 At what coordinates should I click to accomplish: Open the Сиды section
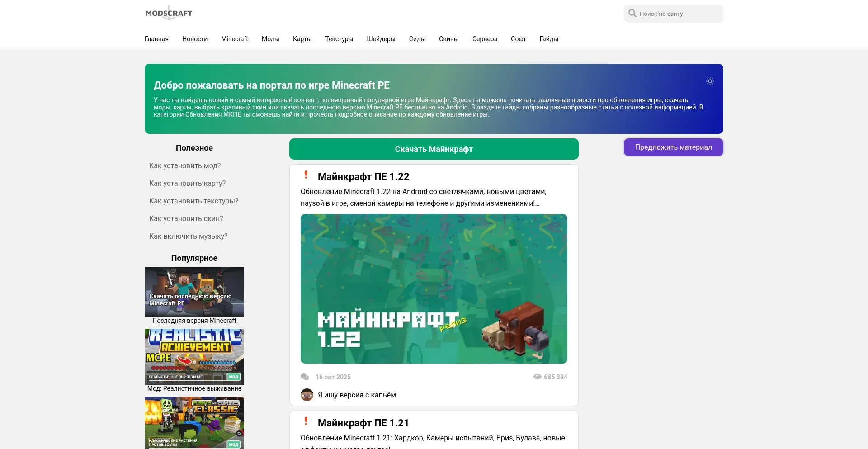[417, 39]
